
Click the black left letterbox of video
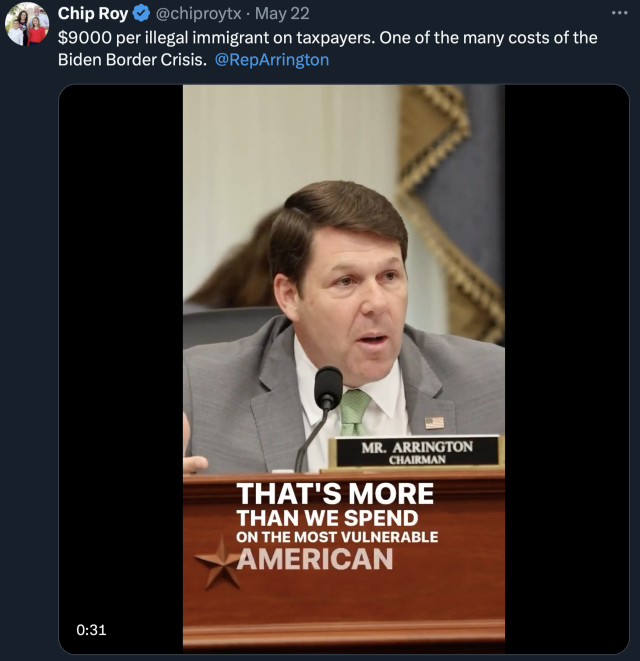[121, 369]
